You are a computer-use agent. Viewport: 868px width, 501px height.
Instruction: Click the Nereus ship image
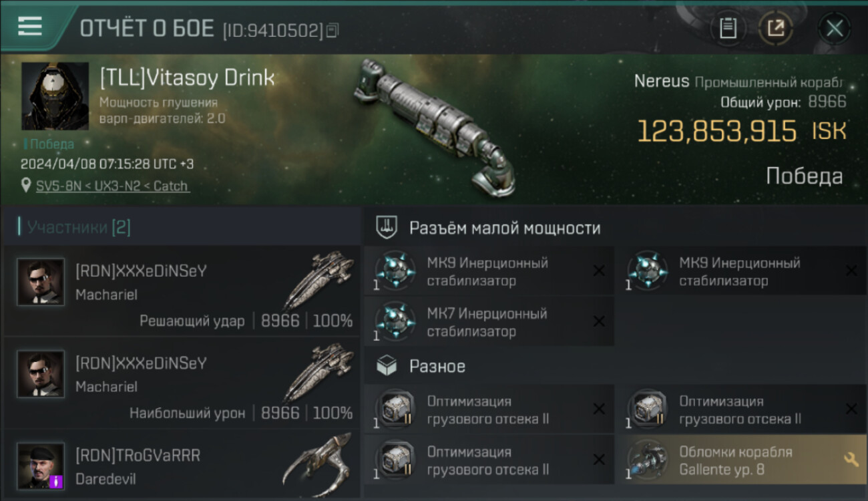[435, 127]
